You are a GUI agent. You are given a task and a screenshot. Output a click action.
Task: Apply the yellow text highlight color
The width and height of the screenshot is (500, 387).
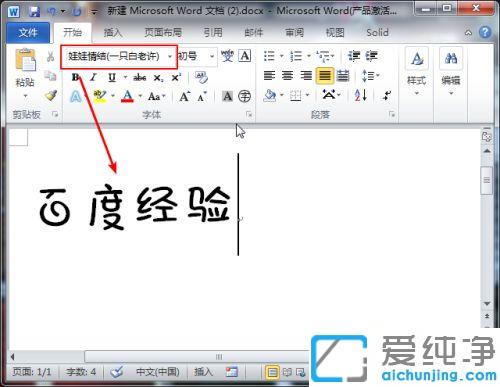click(x=100, y=96)
